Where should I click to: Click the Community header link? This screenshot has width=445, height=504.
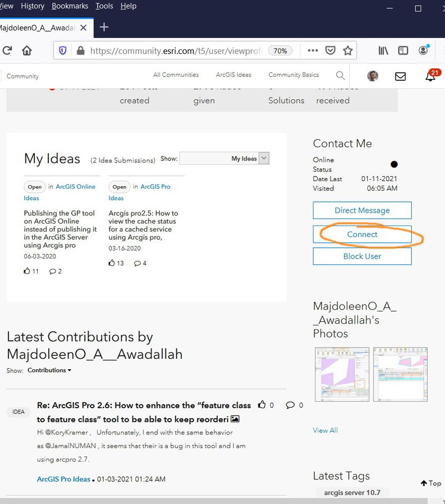23,76
